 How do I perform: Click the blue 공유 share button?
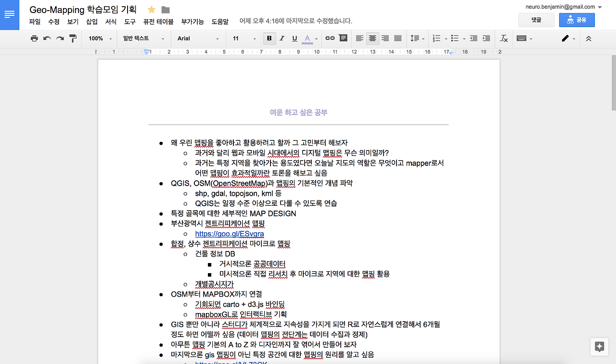[577, 20]
